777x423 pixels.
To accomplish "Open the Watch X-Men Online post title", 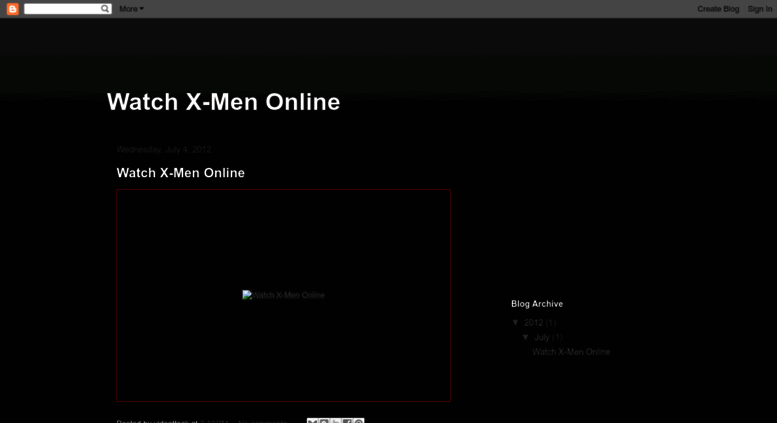I will 180,173.
